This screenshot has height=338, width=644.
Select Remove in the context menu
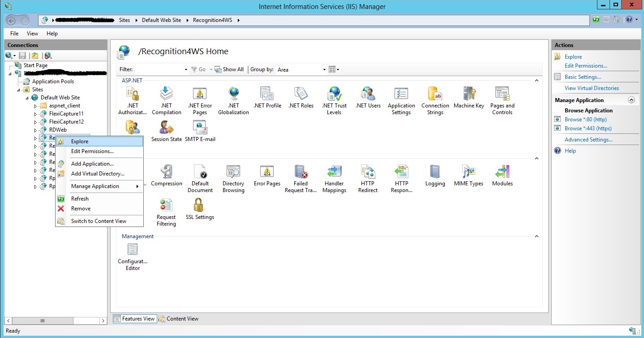[81, 209]
